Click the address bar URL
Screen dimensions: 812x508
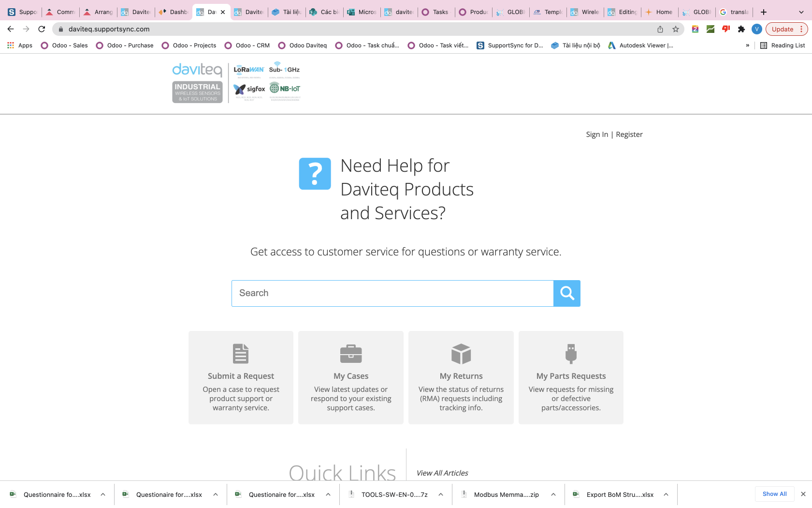(x=109, y=29)
